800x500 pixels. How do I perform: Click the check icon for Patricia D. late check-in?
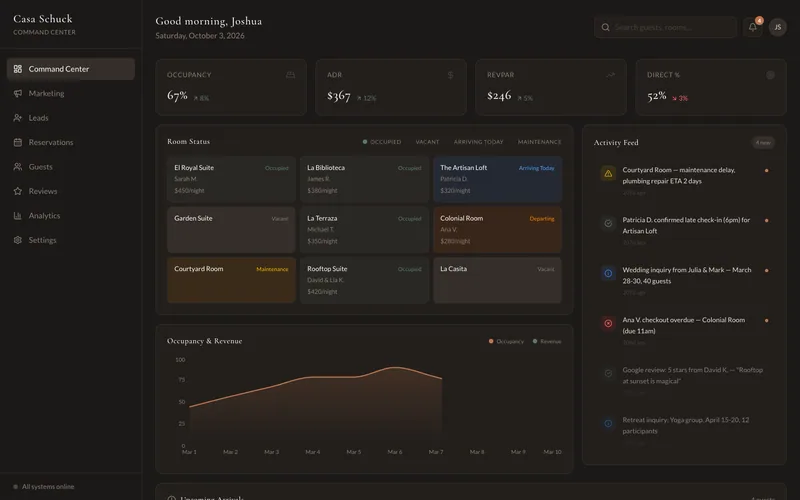point(608,223)
